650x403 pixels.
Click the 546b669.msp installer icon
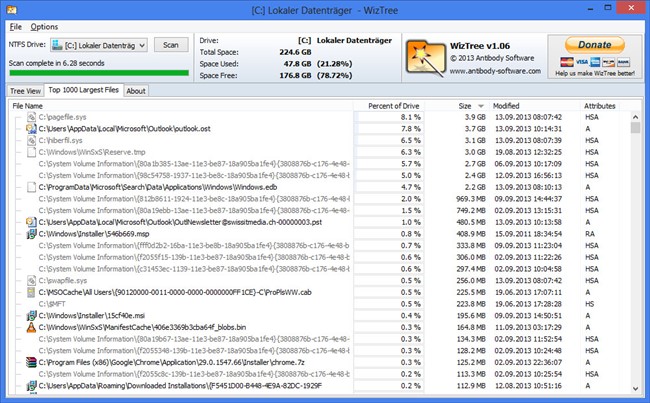(31, 234)
